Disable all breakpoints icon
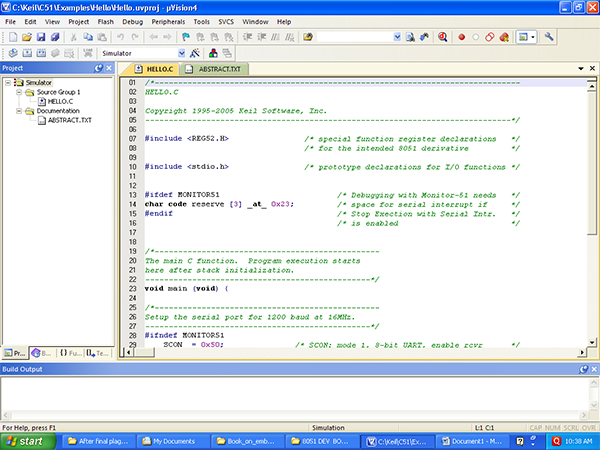600x450 pixels. pyautogui.click(x=490, y=37)
